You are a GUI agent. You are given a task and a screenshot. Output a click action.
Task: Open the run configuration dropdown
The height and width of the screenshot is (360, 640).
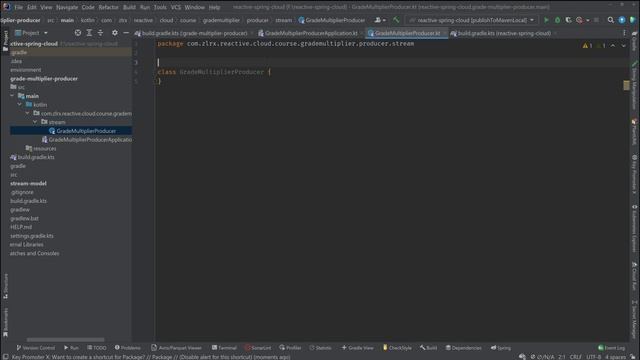click(472, 20)
